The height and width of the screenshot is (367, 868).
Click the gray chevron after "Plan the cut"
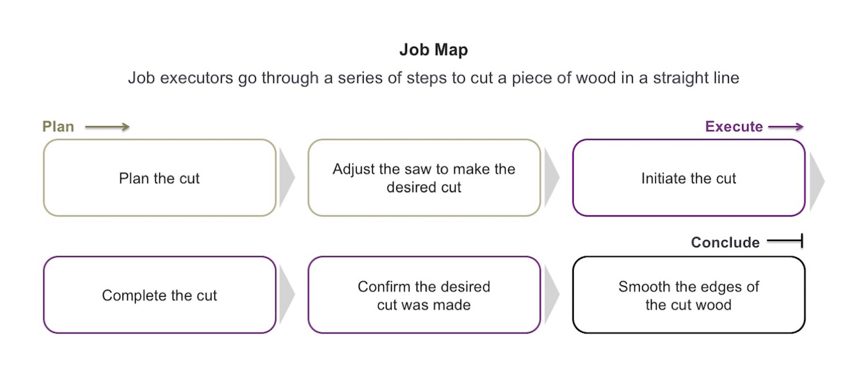[286, 178]
